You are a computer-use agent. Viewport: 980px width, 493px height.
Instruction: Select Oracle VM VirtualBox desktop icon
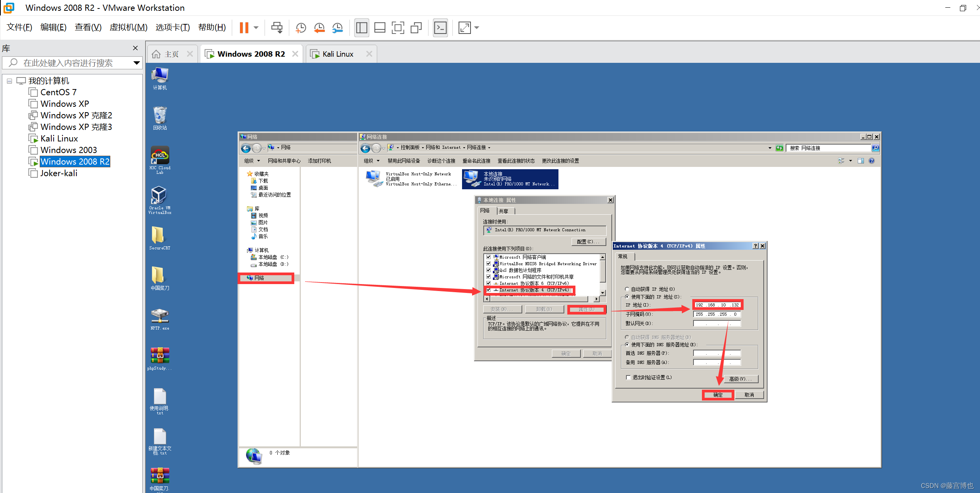pyautogui.click(x=160, y=200)
